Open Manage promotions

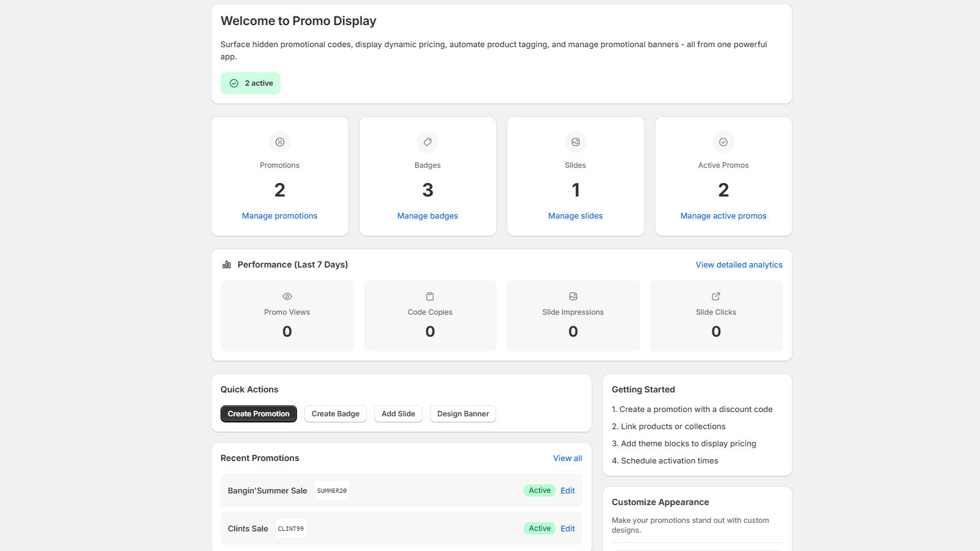(x=280, y=216)
